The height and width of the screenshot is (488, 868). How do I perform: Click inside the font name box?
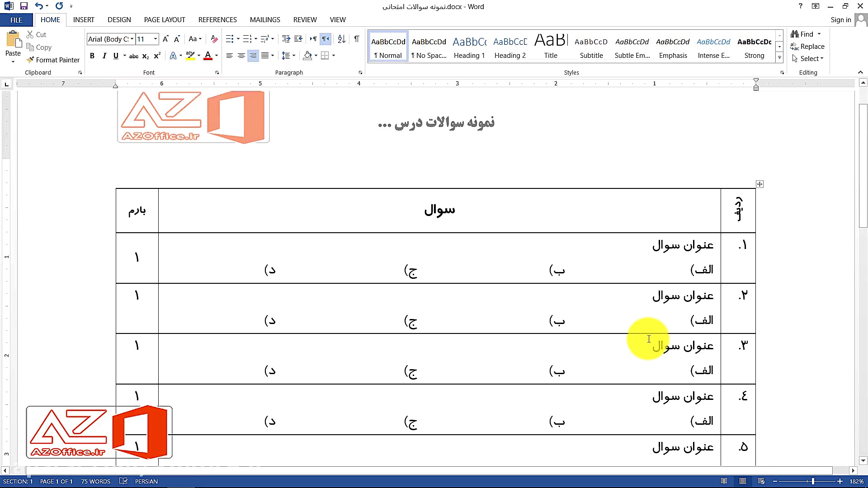click(108, 39)
